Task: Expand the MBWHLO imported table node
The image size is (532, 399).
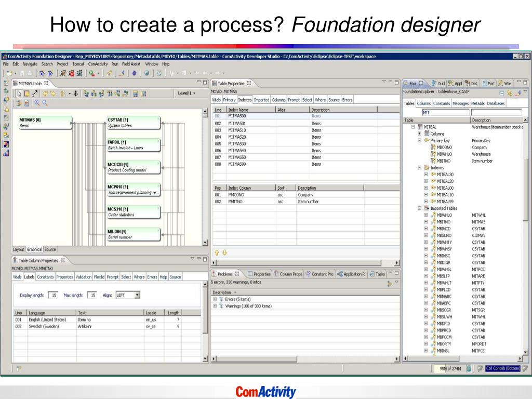Action: click(x=426, y=215)
